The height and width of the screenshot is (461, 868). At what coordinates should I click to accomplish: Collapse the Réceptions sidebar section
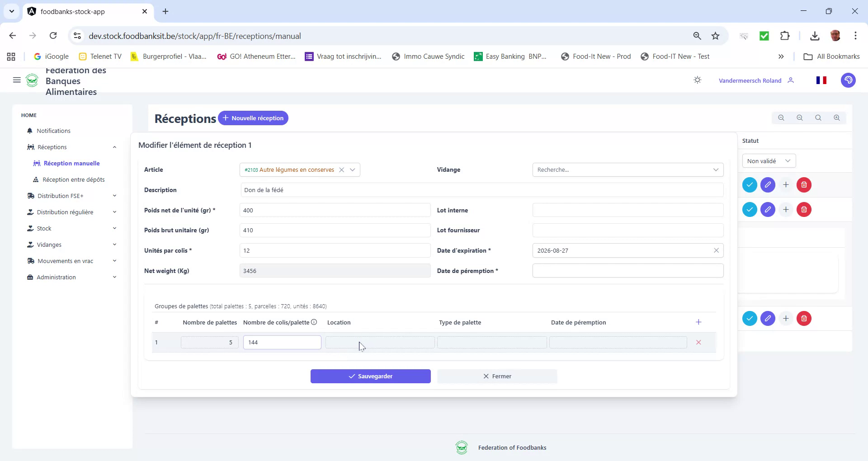coord(114,147)
